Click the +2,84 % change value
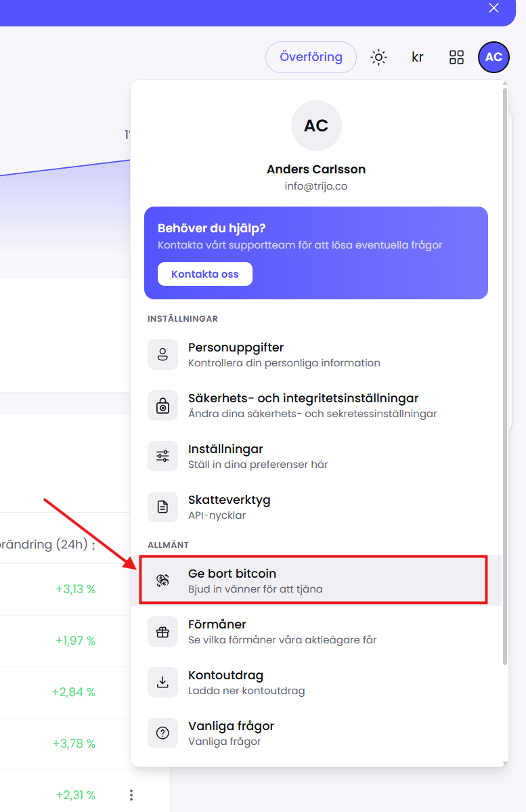This screenshot has width=526, height=812. 74,692
